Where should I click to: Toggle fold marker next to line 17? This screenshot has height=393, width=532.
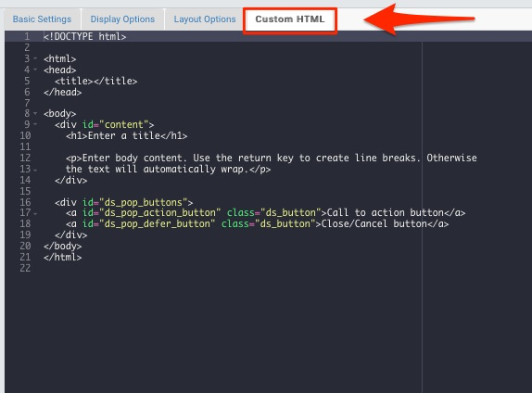click(35, 213)
